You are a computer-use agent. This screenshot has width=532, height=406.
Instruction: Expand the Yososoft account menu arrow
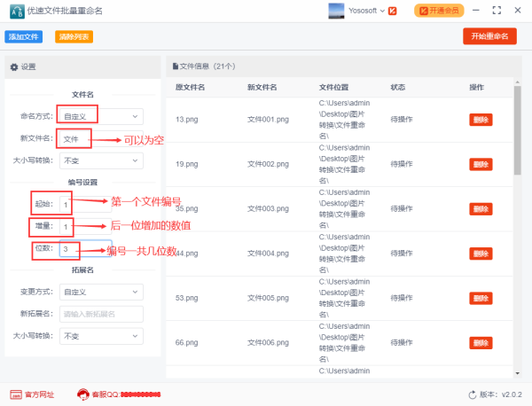click(x=380, y=11)
